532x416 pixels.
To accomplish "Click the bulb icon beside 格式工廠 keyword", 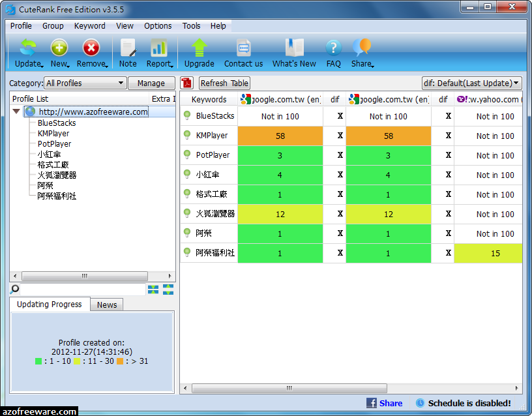I will [187, 194].
